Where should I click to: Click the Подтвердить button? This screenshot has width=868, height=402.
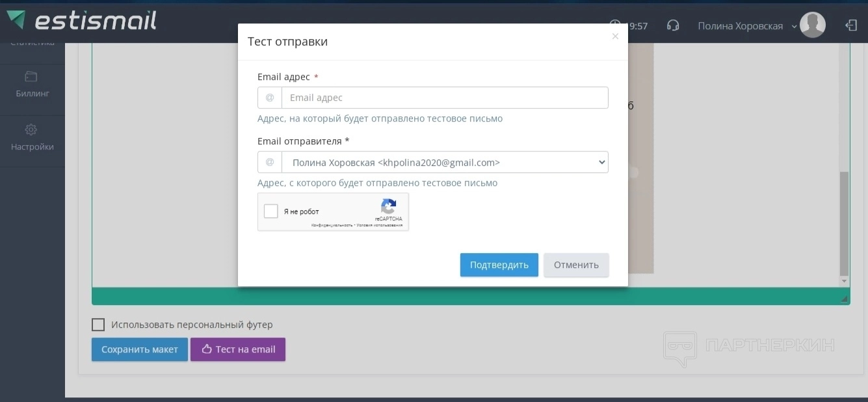pyautogui.click(x=499, y=265)
